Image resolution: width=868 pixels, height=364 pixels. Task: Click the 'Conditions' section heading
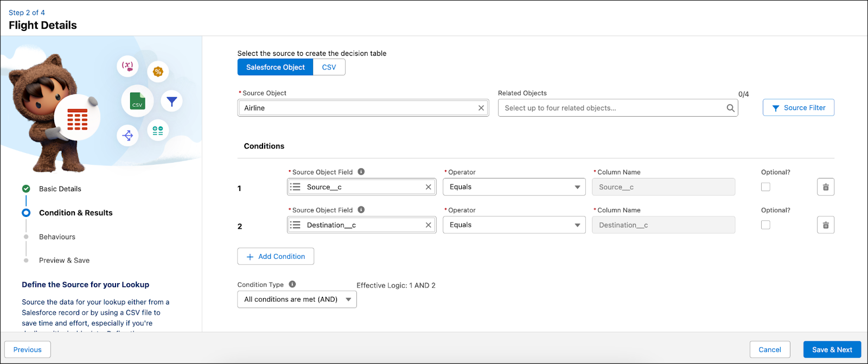point(264,146)
